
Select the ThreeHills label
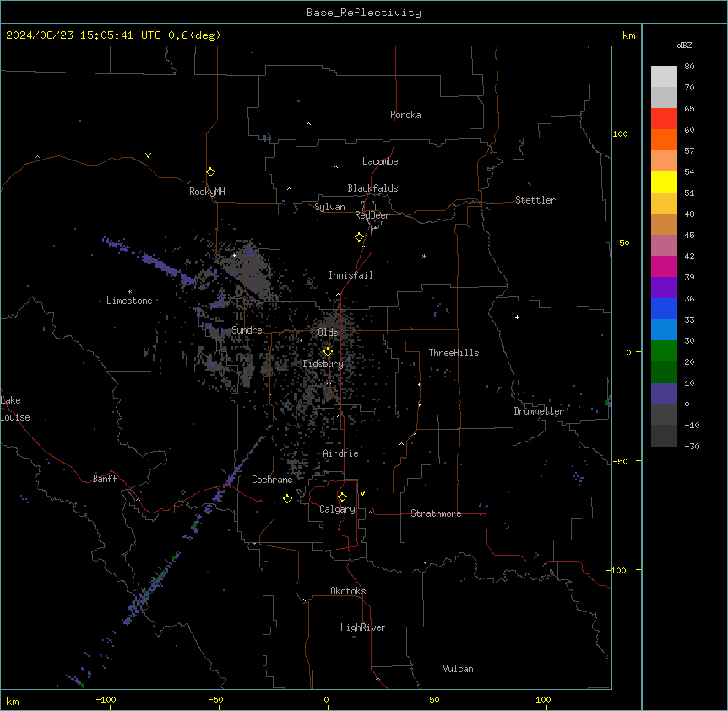[x=454, y=353]
